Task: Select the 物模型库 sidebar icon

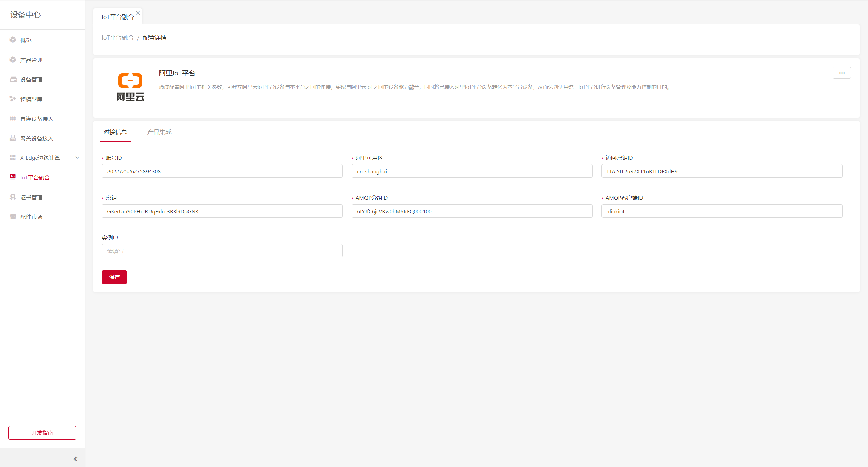Action: pyautogui.click(x=13, y=99)
